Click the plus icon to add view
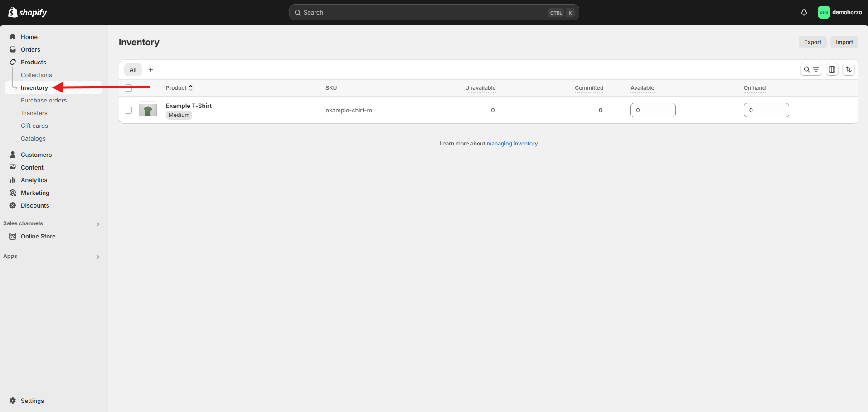This screenshot has height=412, width=868. point(151,70)
